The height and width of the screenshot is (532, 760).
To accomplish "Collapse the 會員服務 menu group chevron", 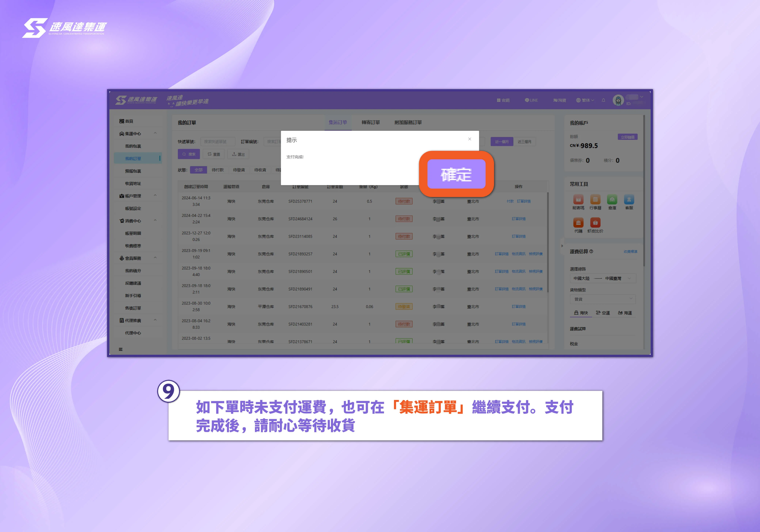I will [x=155, y=258].
